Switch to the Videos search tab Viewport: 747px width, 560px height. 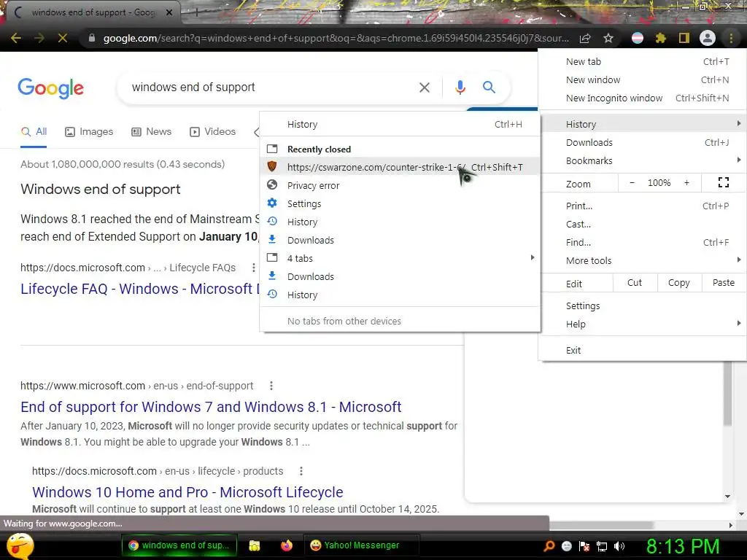click(212, 131)
